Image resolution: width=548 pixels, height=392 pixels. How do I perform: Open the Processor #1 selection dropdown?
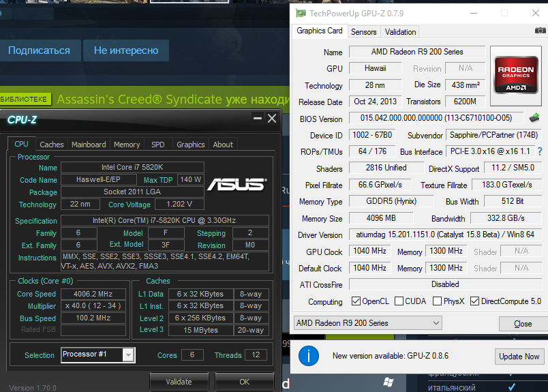(98, 355)
